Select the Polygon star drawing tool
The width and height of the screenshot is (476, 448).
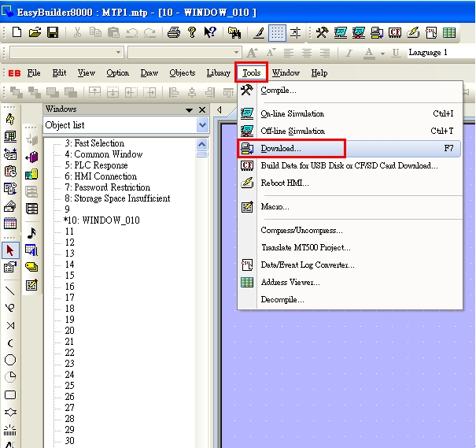(x=10, y=413)
